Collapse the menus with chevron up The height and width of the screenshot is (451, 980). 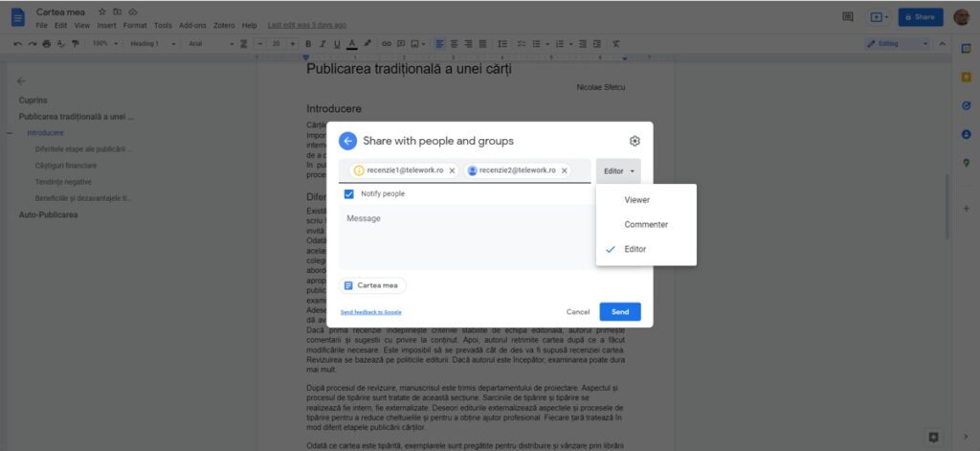coord(943,44)
